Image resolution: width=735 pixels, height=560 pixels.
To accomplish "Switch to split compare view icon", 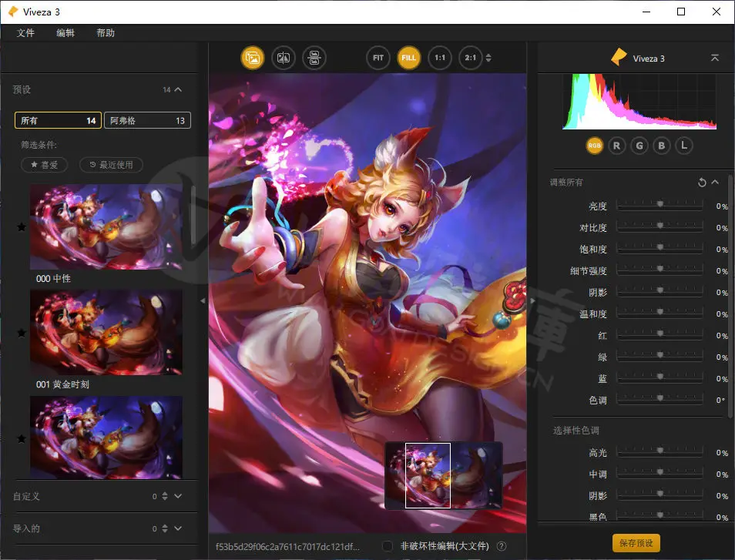I will tap(284, 58).
